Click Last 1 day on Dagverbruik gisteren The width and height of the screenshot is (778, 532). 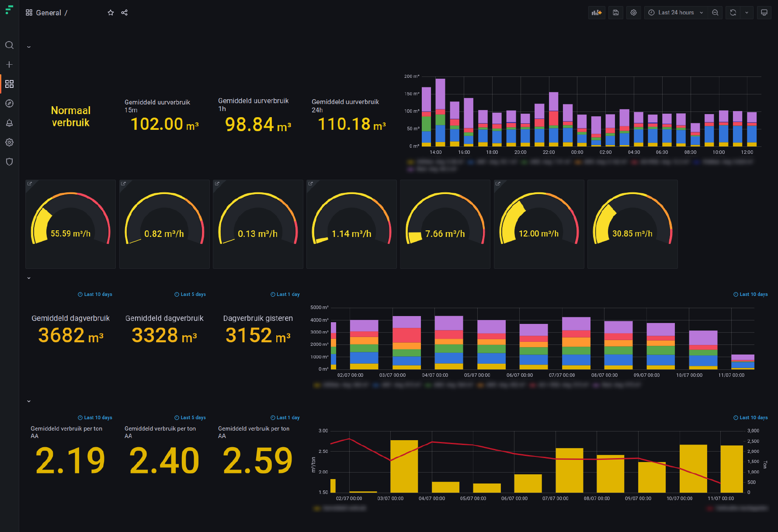pos(285,294)
